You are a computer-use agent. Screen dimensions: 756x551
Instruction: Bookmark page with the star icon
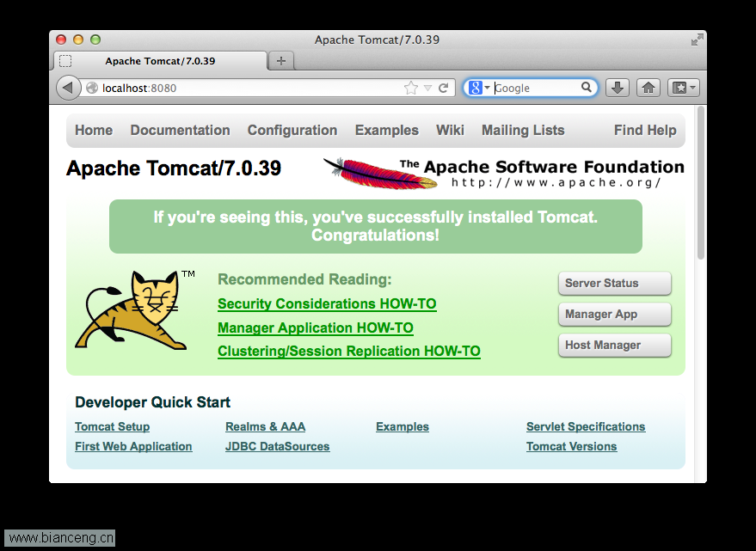coord(411,88)
